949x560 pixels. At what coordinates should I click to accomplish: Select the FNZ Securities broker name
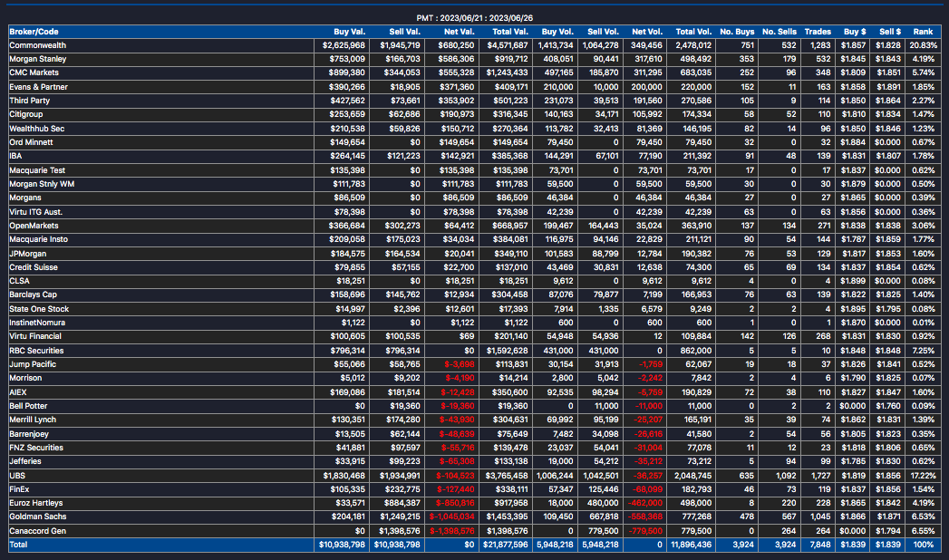pos(36,449)
